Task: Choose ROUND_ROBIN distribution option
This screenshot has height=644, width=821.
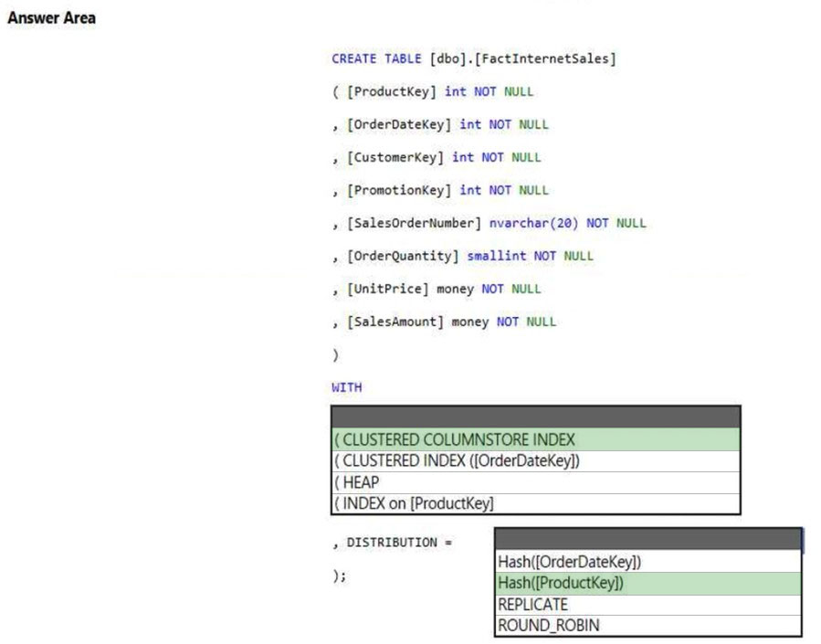Action: [x=647, y=626]
